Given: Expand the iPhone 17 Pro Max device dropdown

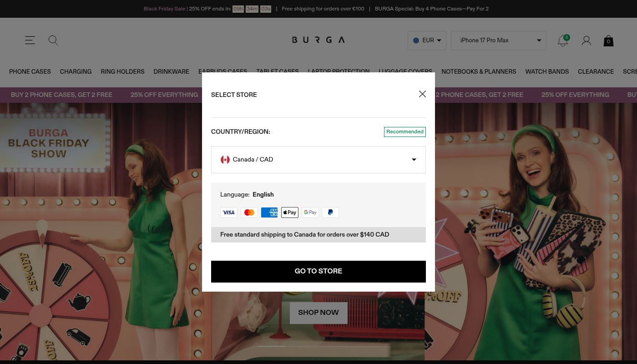Looking at the screenshot, I should coord(499,40).
